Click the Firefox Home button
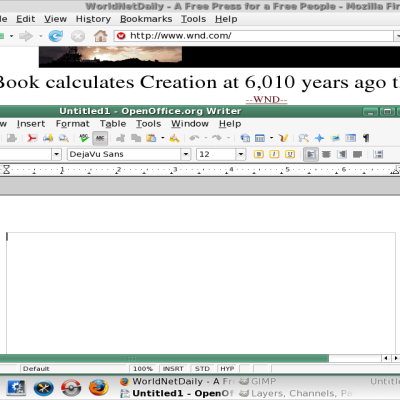Image resolution: width=400 pixels, height=400 pixels. pyautogui.click(x=100, y=36)
